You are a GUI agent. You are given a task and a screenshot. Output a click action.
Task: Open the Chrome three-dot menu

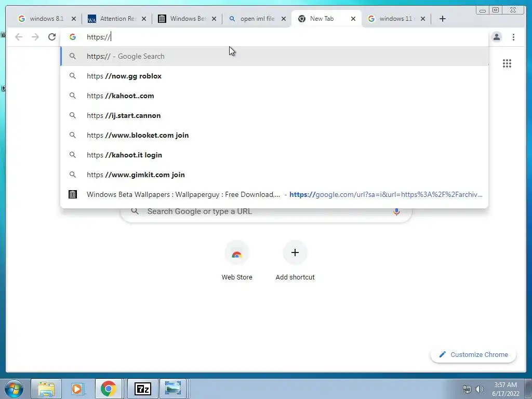click(x=513, y=37)
